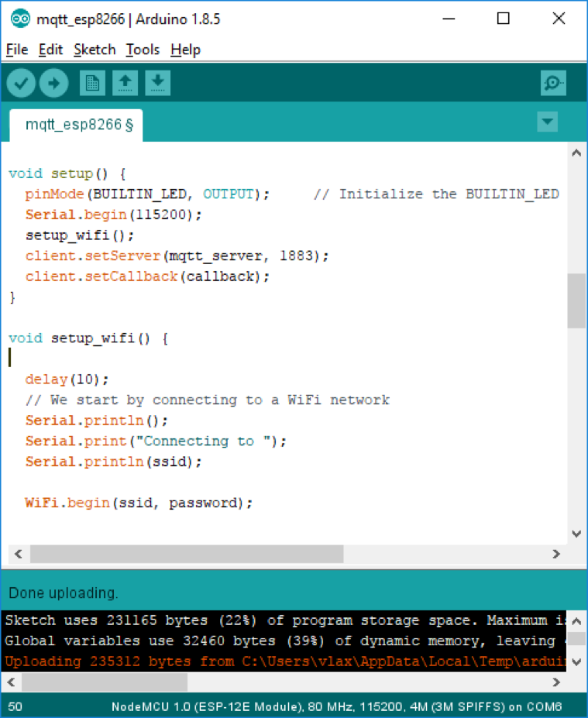Click the setup_wifi(); call line

(x=80, y=235)
